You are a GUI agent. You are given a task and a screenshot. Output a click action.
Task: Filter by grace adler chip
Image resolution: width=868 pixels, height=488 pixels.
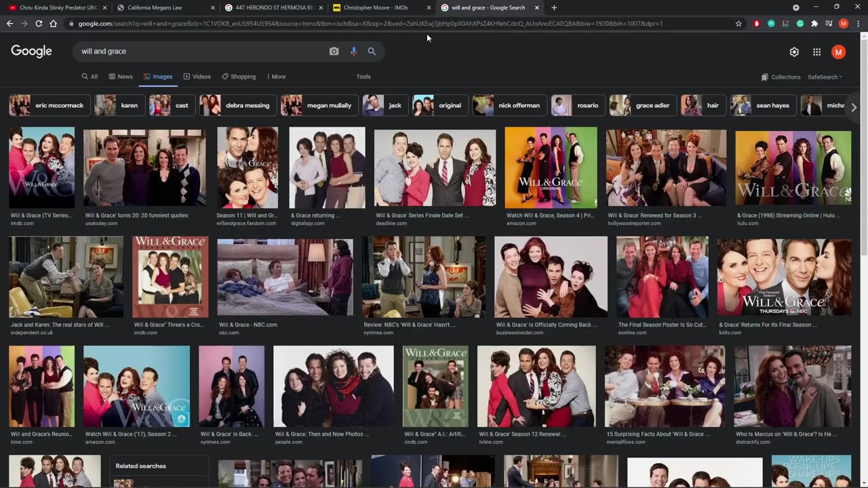pos(642,105)
